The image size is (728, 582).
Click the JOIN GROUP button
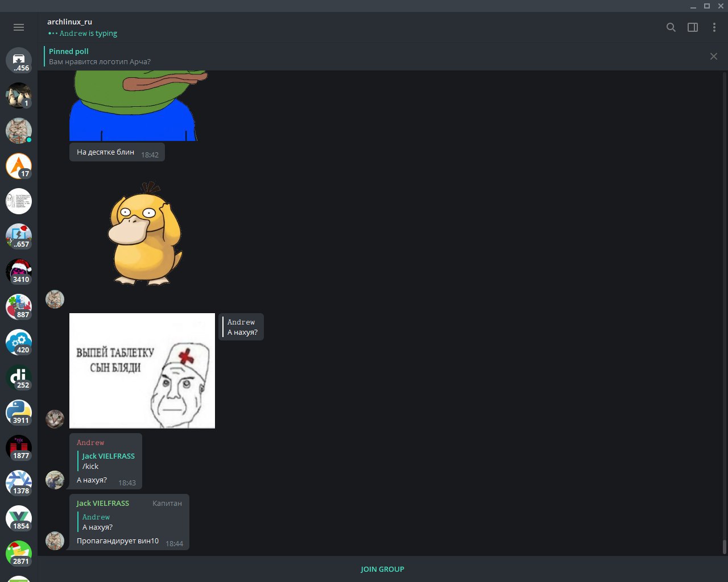(x=382, y=569)
